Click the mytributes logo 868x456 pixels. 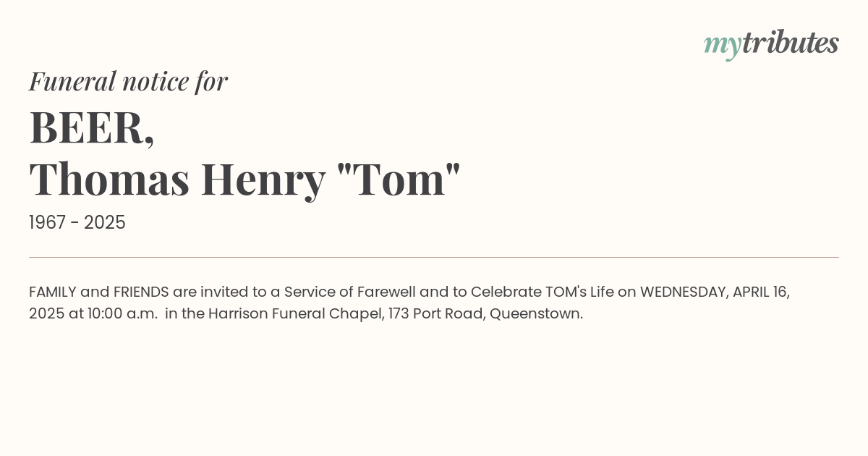click(x=771, y=44)
